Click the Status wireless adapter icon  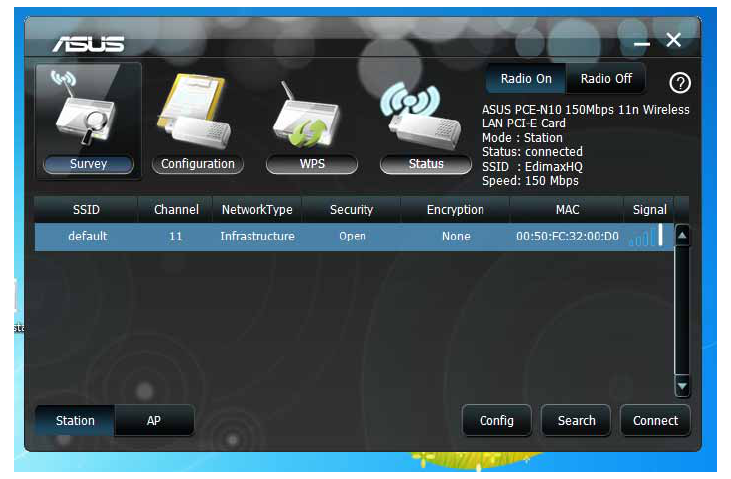pos(421,115)
